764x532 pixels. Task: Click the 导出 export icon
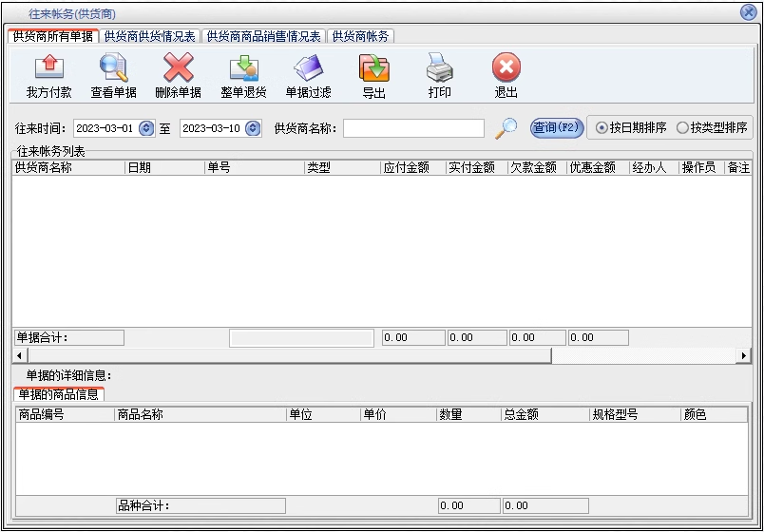(x=373, y=67)
